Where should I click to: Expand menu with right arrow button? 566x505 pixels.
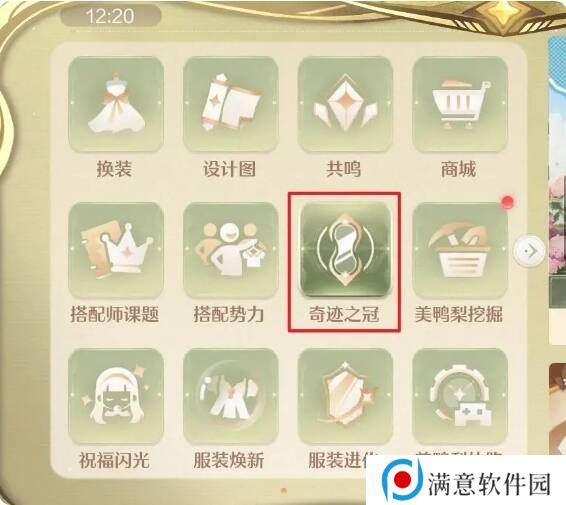[x=530, y=251]
